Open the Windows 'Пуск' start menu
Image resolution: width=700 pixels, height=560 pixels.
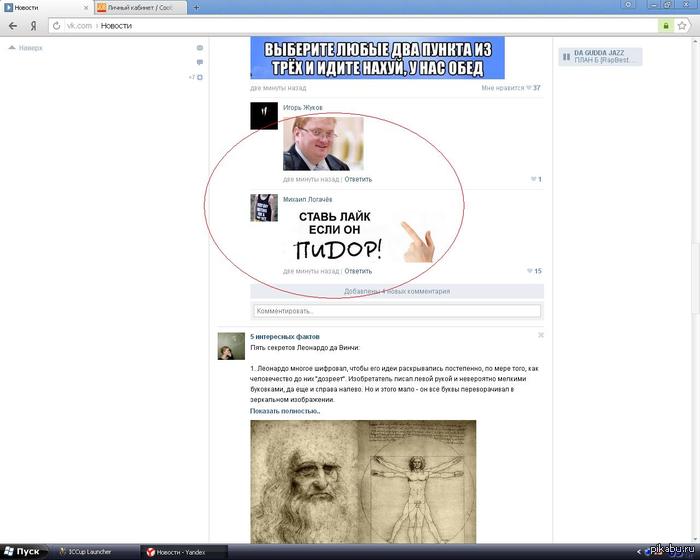22,552
